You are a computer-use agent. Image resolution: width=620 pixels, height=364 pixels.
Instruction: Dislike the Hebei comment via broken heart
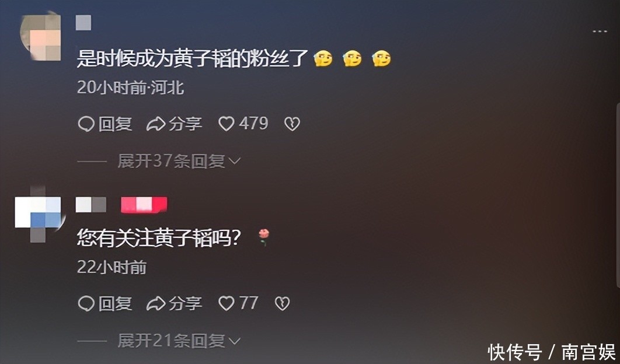(x=292, y=124)
